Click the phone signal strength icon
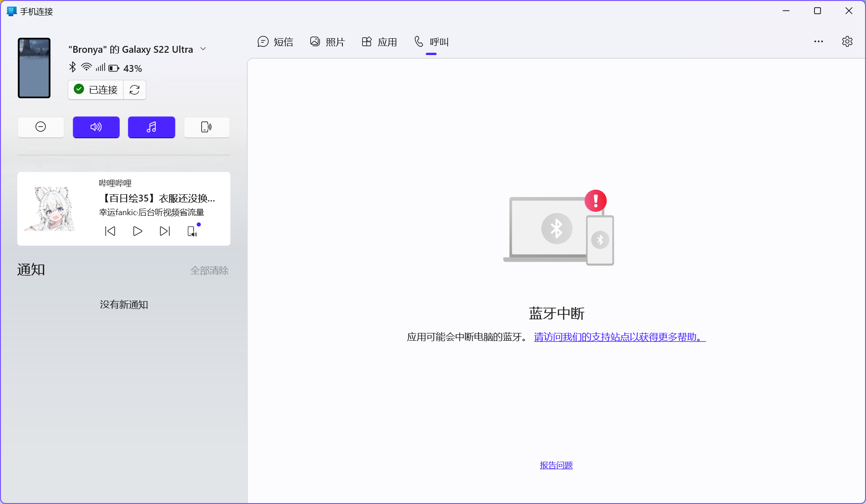This screenshot has height=504, width=866. pyautogui.click(x=100, y=67)
